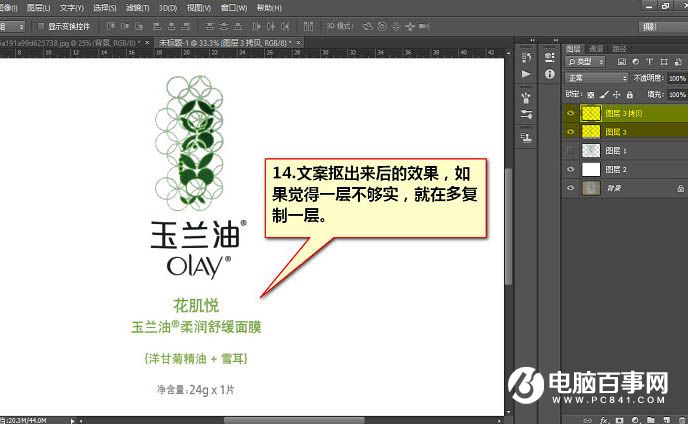Open the 不透明度 opacity value field

677,78
